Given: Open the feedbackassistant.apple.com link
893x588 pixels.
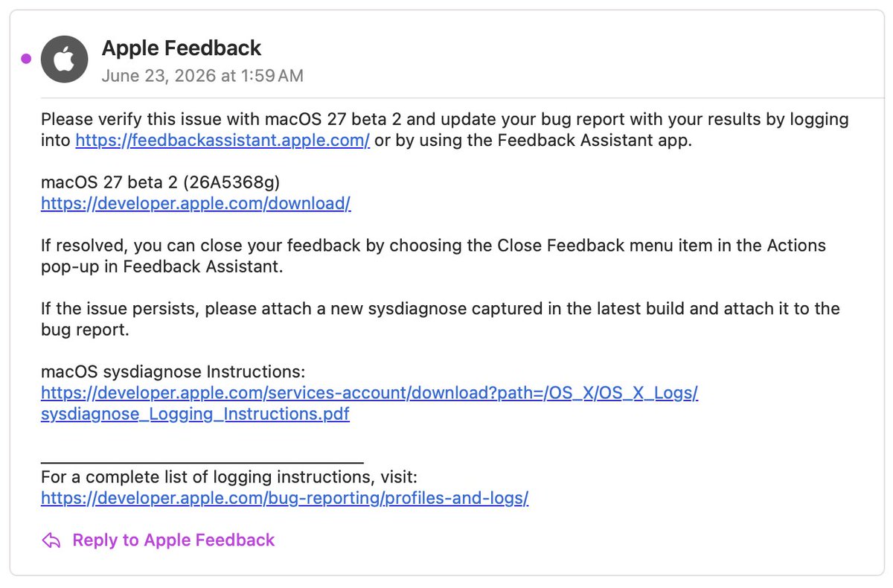Looking at the screenshot, I should 223,141.
